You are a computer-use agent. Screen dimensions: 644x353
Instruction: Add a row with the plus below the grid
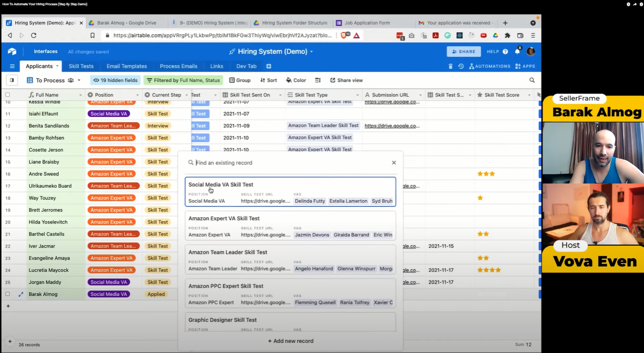click(x=8, y=306)
